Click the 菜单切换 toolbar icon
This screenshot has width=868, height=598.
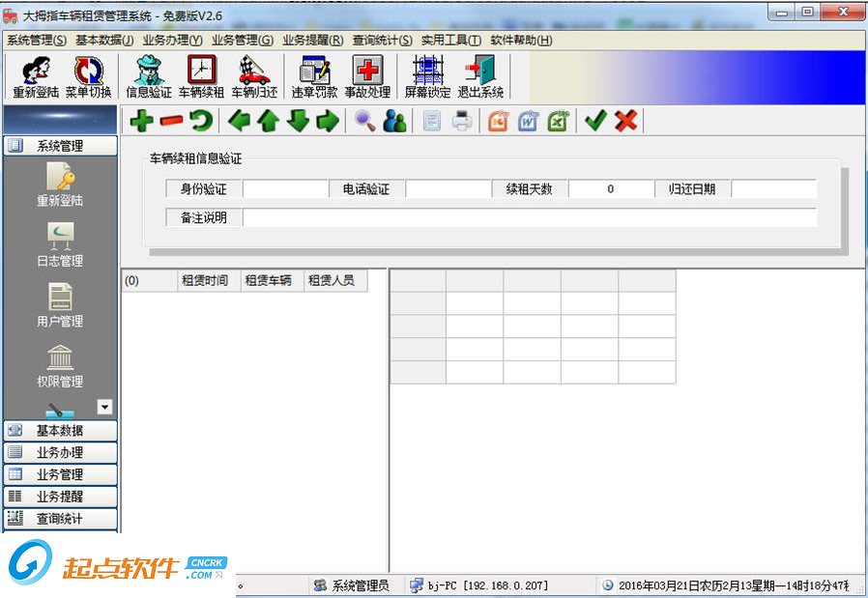click(x=89, y=77)
